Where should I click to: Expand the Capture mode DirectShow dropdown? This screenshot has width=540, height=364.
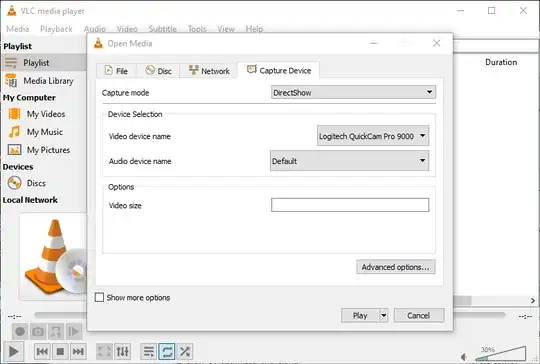point(353,92)
